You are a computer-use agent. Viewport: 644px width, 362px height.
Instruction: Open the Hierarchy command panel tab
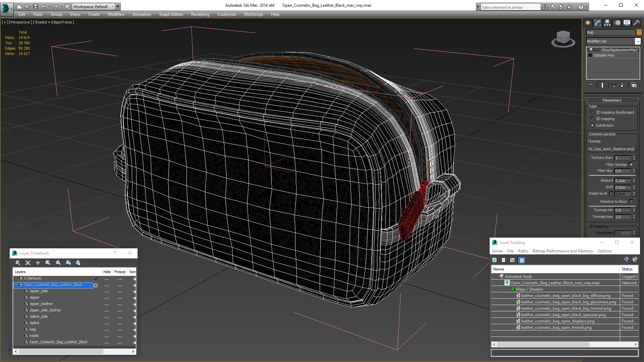[607, 23]
